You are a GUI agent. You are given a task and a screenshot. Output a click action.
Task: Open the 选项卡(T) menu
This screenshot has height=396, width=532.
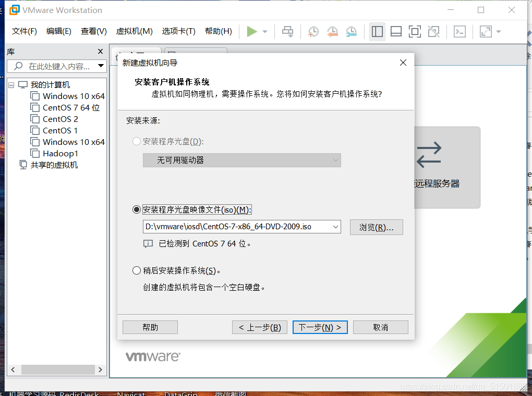[x=179, y=31]
